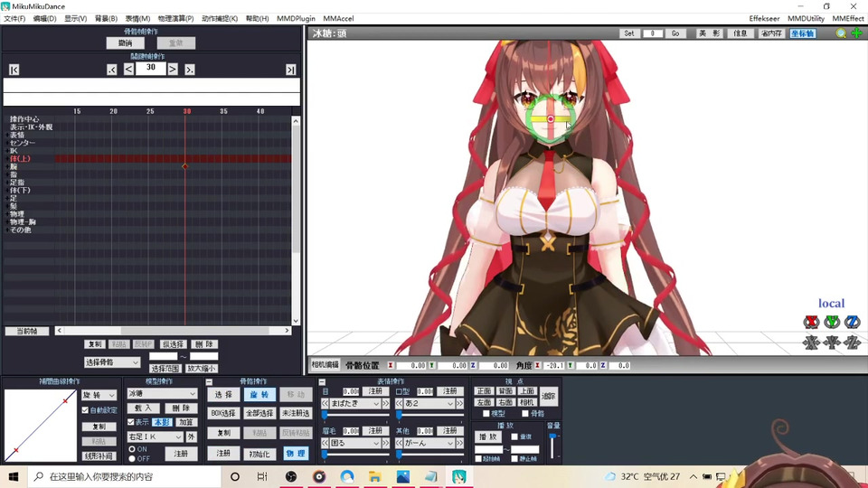Screen dimensions: 868x488
Task: Open the 物理演算(P) menu
Action: coord(175,18)
